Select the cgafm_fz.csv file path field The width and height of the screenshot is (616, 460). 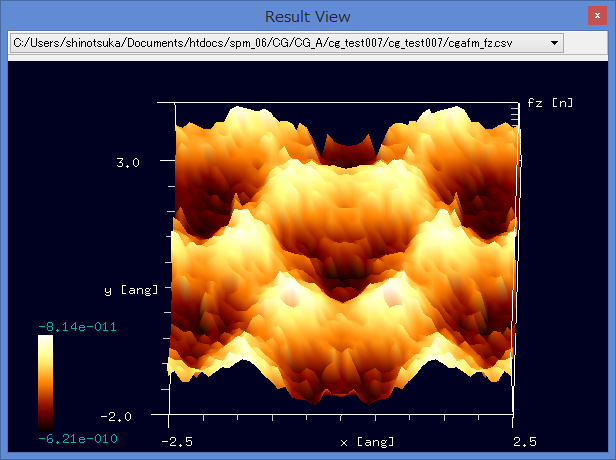(287, 43)
